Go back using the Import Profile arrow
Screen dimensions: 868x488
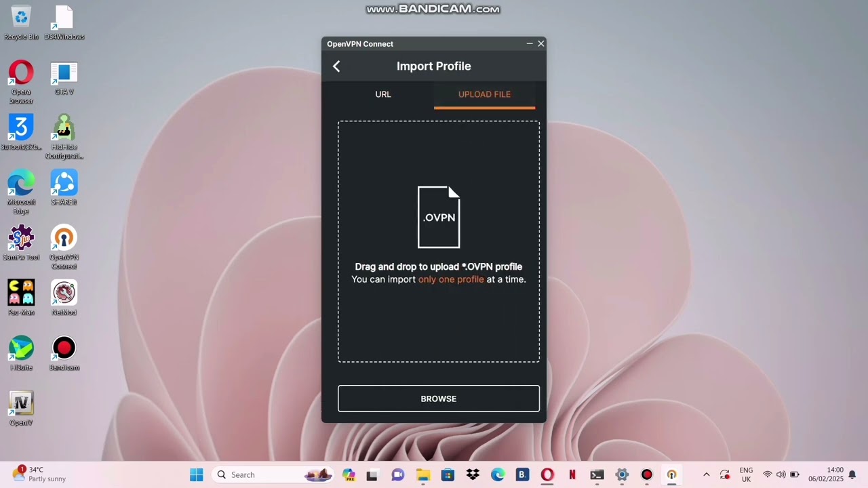pyautogui.click(x=336, y=66)
